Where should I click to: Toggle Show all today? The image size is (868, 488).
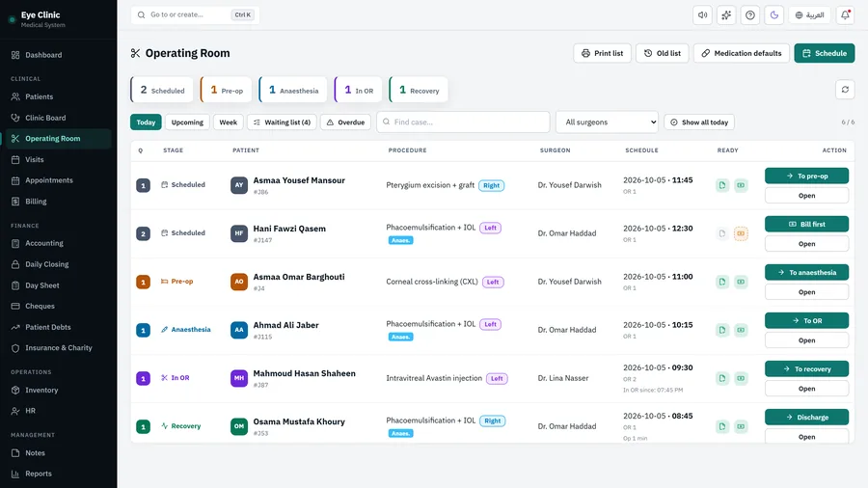click(x=699, y=122)
